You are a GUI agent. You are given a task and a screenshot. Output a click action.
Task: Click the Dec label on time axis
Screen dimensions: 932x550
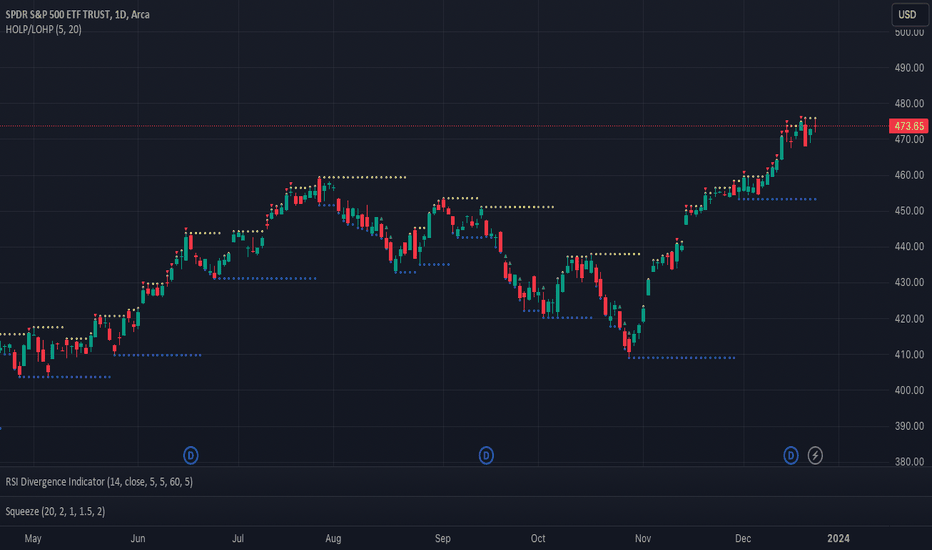(743, 539)
